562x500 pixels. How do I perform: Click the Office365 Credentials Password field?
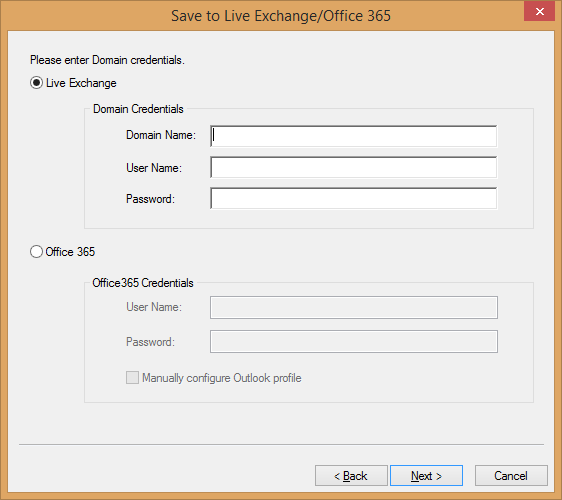click(354, 341)
